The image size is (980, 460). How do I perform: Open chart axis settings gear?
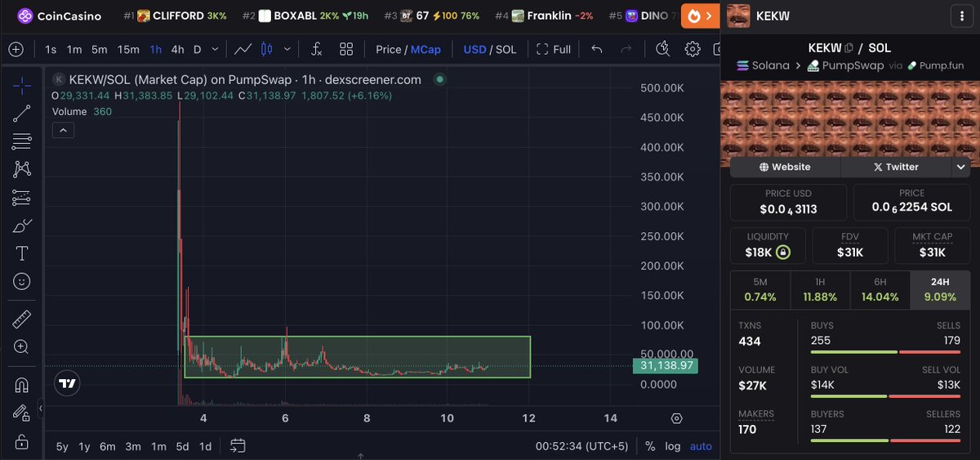676,418
